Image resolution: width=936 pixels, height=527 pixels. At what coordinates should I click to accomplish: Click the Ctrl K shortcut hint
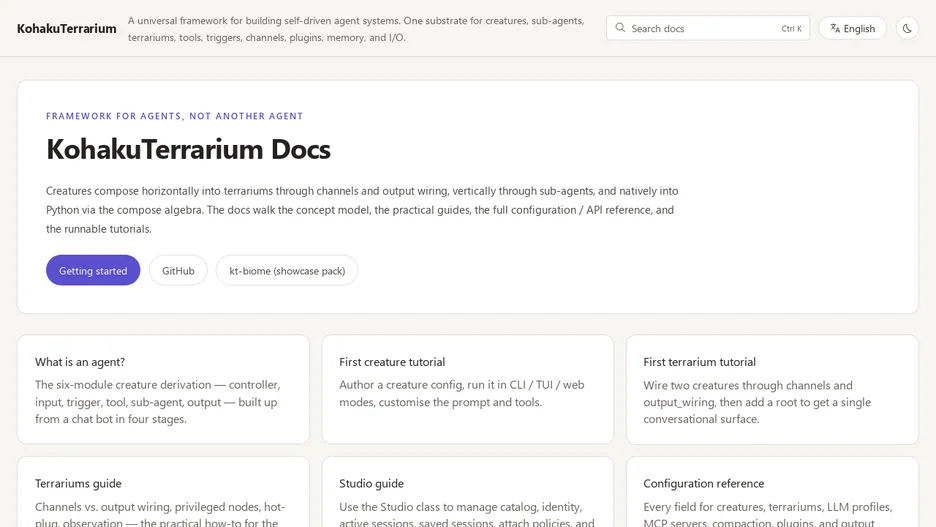(x=791, y=29)
